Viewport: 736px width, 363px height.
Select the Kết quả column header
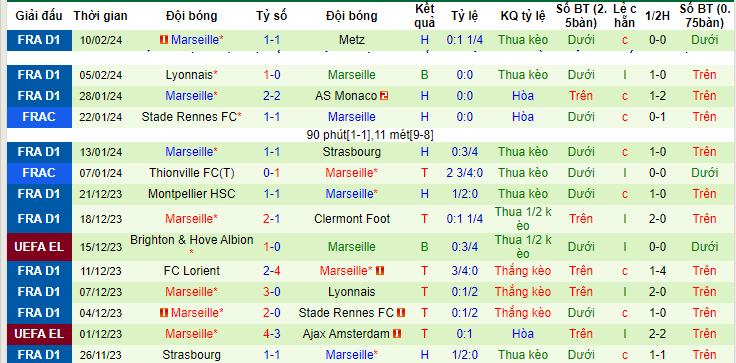[x=425, y=15]
